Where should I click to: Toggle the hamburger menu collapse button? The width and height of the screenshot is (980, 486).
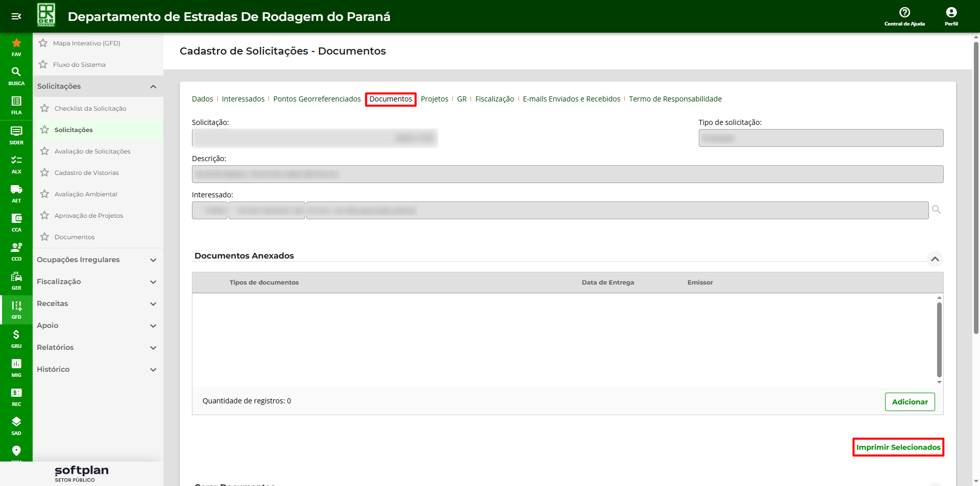(x=16, y=16)
